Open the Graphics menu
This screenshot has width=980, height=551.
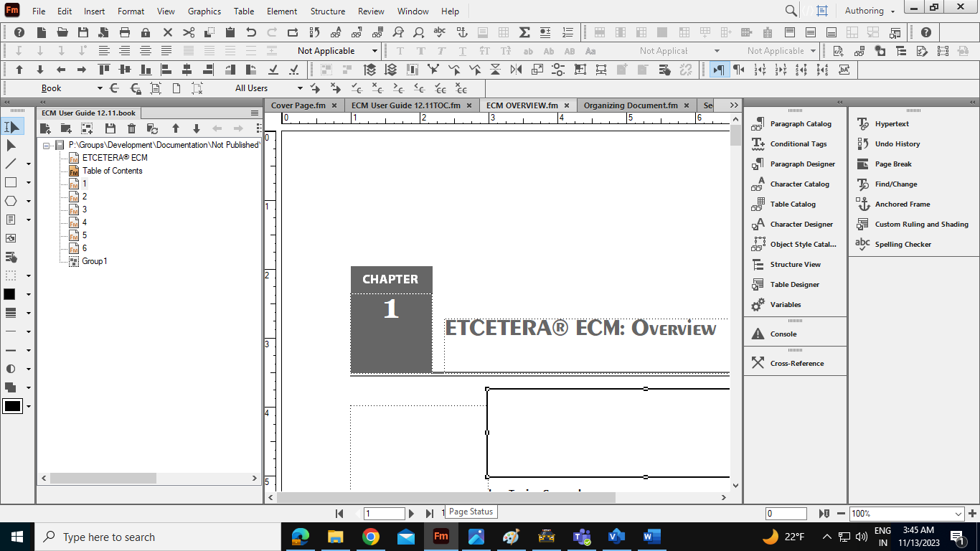(204, 11)
